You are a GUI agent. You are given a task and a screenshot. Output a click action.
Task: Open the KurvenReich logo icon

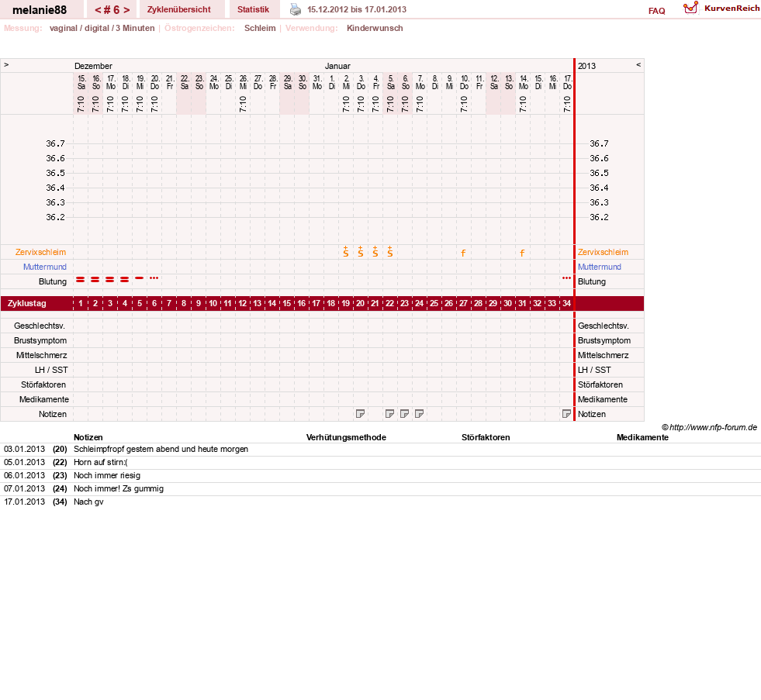tap(690, 8)
